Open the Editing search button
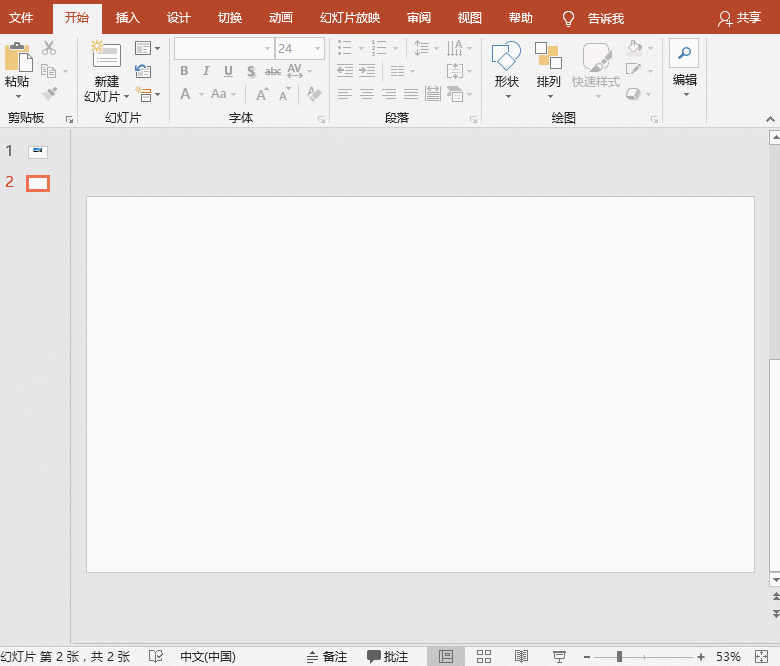 tap(684, 53)
